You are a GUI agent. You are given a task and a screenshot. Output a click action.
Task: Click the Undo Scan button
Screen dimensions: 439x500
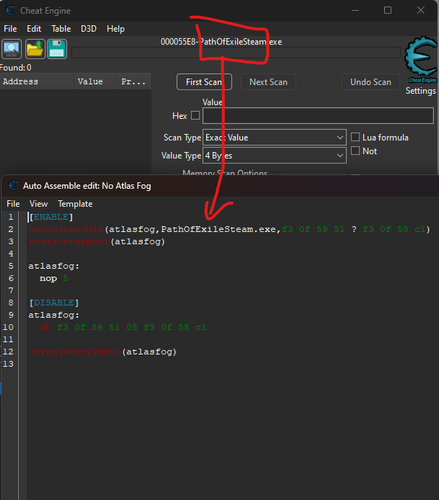pos(371,82)
